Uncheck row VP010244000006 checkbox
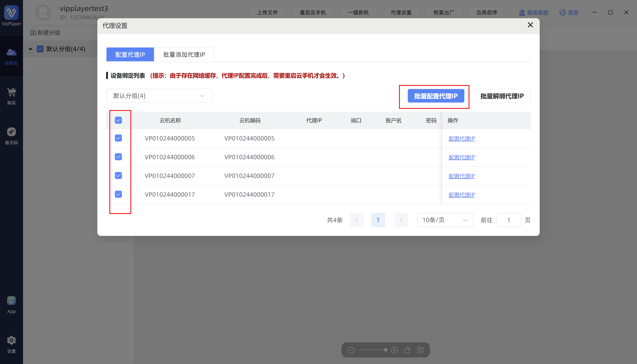This screenshot has height=364, width=637. [118, 157]
